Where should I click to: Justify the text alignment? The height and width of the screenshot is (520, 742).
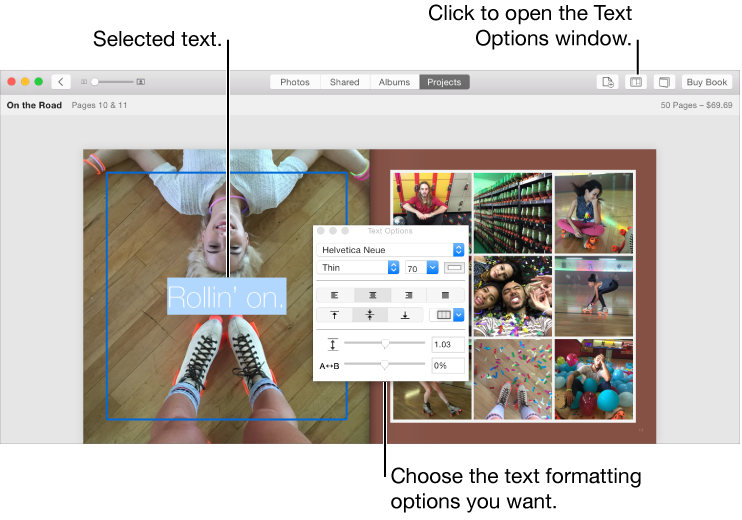click(x=445, y=295)
